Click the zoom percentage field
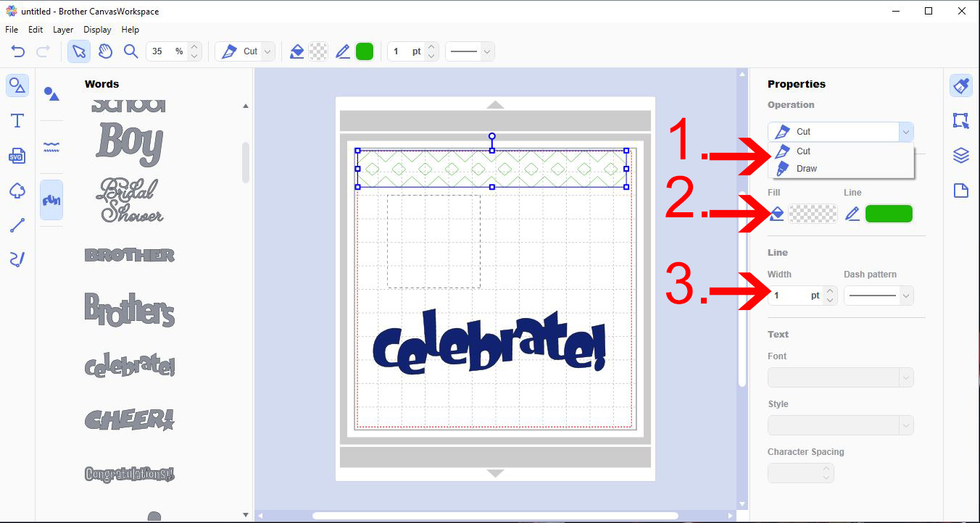The width and height of the screenshot is (980, 523). point(167,51)
